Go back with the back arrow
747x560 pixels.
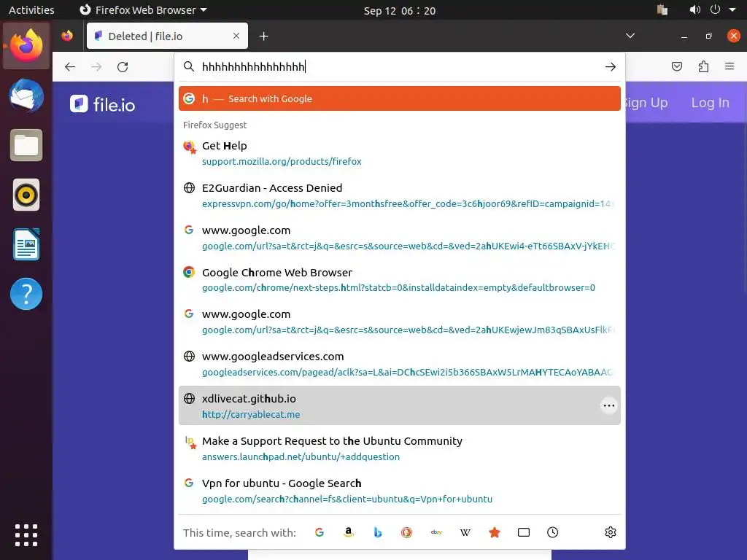coord(70,66)
